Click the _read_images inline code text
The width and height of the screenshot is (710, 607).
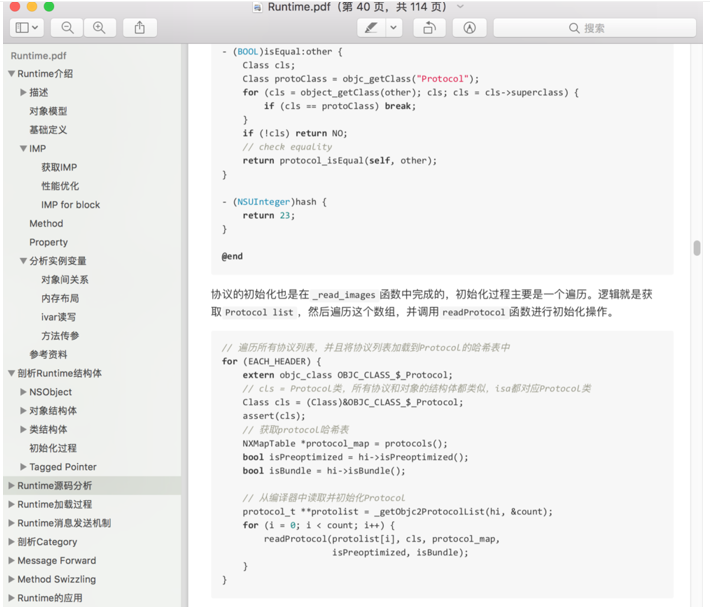344,295
